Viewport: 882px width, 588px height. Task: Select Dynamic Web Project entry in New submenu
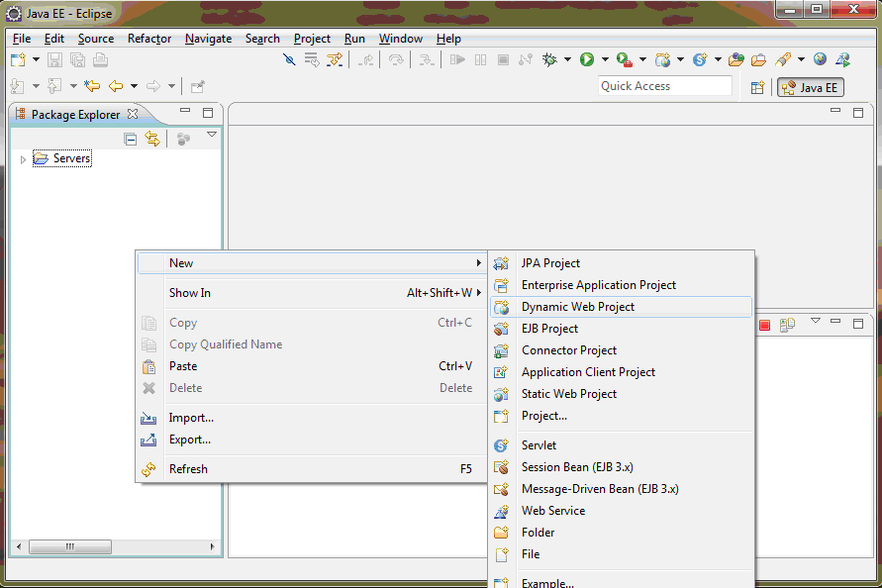[x=622, y=307]
